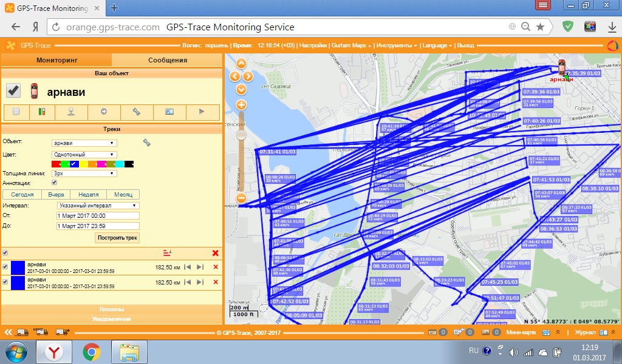
Task: Select the Вчера interval button
Action: coord(56,195)
